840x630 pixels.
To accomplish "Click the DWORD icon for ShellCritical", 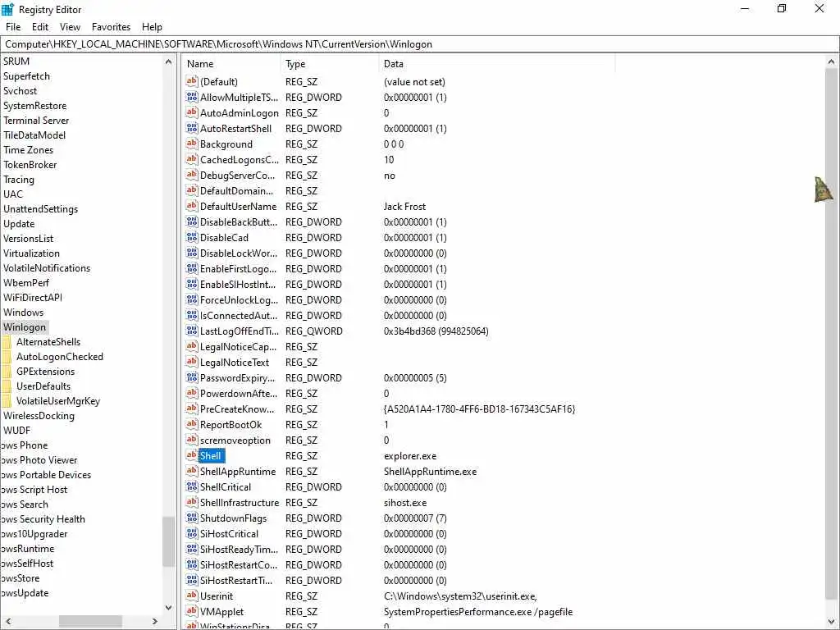I will click(x=191, y=487).
